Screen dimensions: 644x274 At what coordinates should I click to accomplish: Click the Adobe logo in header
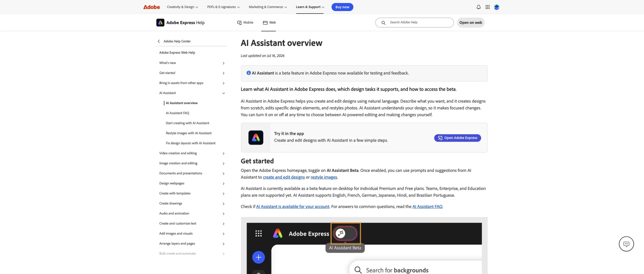(x=151, y=7)
